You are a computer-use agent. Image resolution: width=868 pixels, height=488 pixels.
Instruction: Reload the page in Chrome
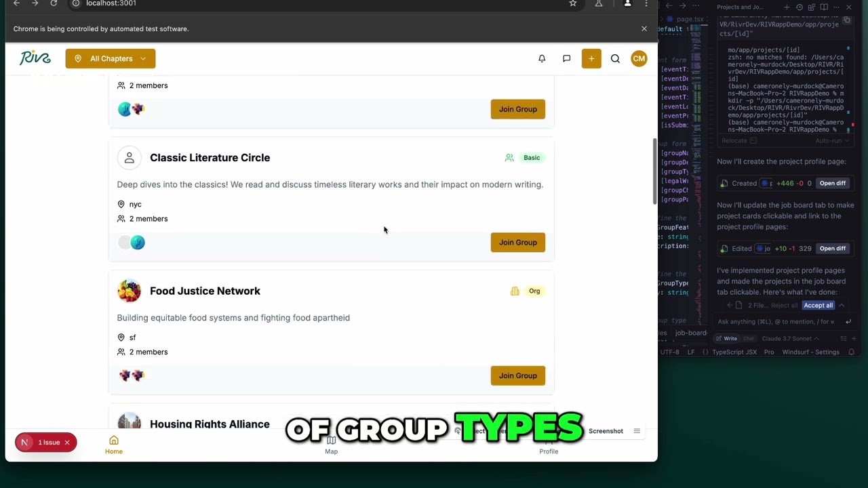(54, 3)
